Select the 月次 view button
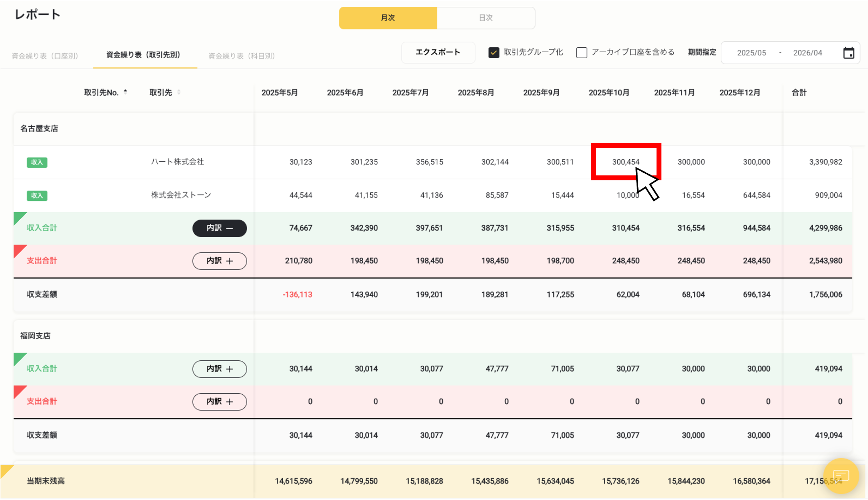 click(388, 18)
